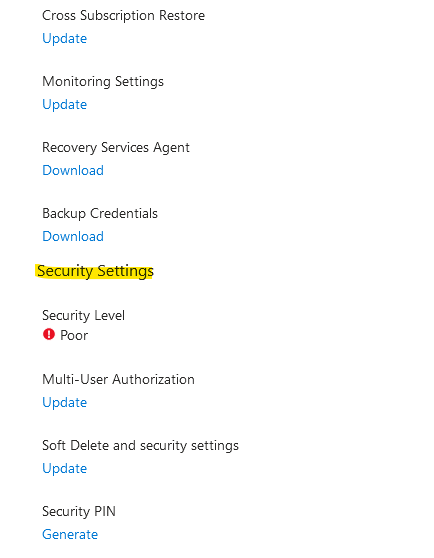The image size is (434, 558).
Task: Select the highlighted Security Settings heading
Action: tap(95, 271)
